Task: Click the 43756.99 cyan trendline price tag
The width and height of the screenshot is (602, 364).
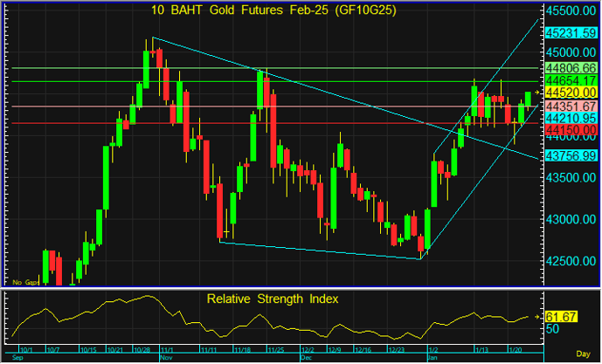Action: click(x=571, y=155)
